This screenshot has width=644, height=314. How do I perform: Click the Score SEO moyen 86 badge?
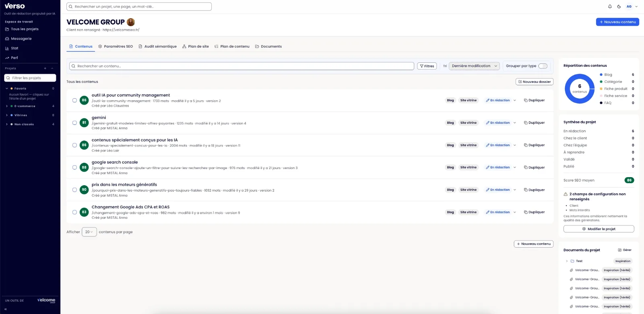[x=629, y=180]
